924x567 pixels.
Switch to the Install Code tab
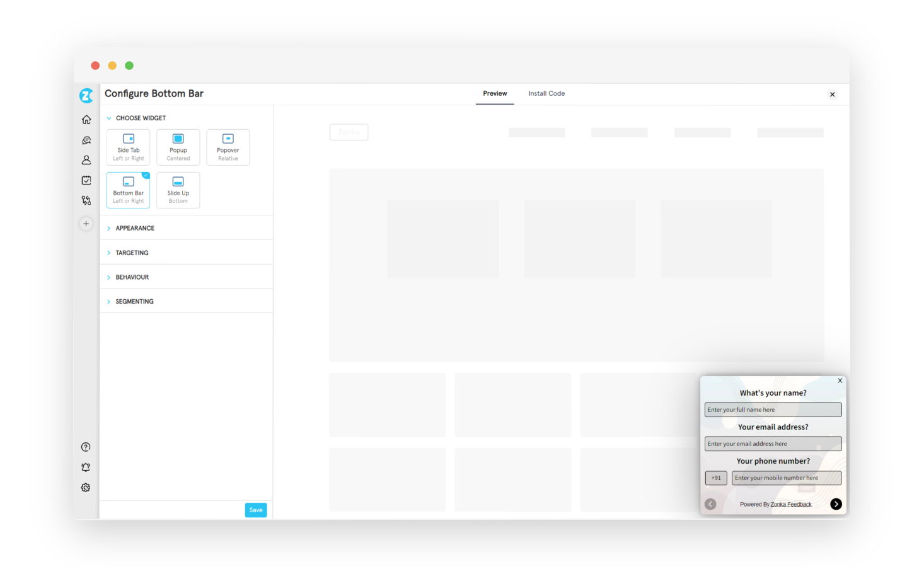(x=546, y=93)
